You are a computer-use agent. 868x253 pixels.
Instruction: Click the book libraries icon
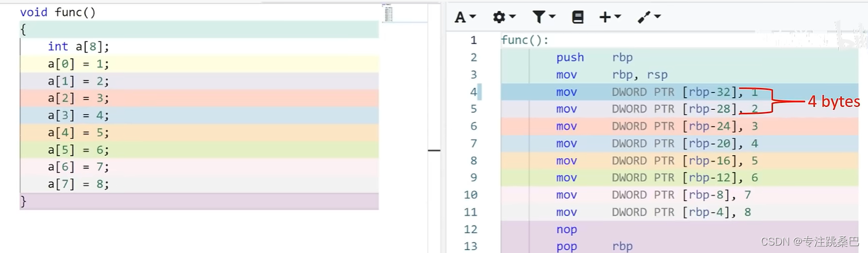coord(577,17)
